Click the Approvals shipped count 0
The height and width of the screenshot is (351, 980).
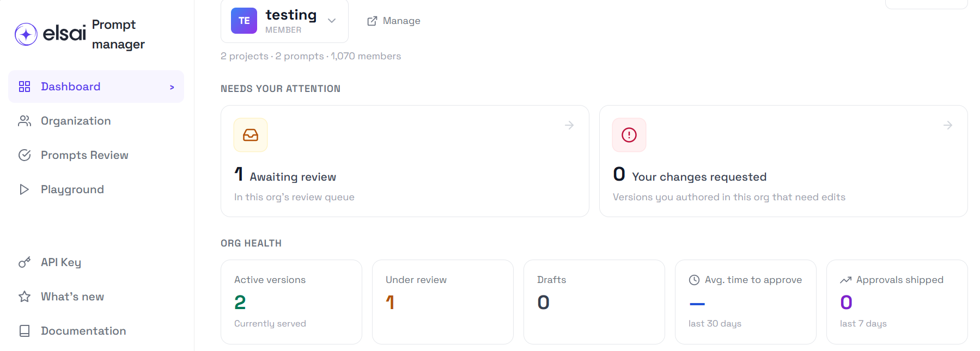tap(846, 302)
